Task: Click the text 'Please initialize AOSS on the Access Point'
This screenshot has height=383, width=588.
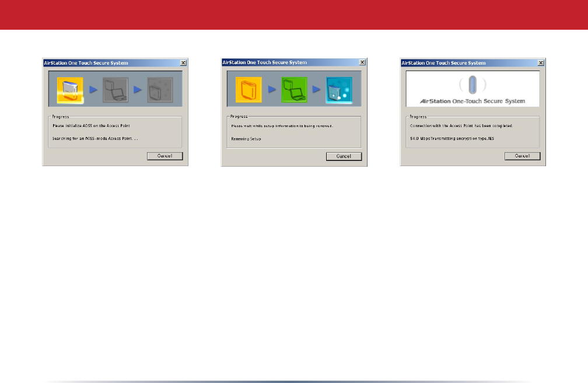Action: pyautogui.click(x=91, y=125)
